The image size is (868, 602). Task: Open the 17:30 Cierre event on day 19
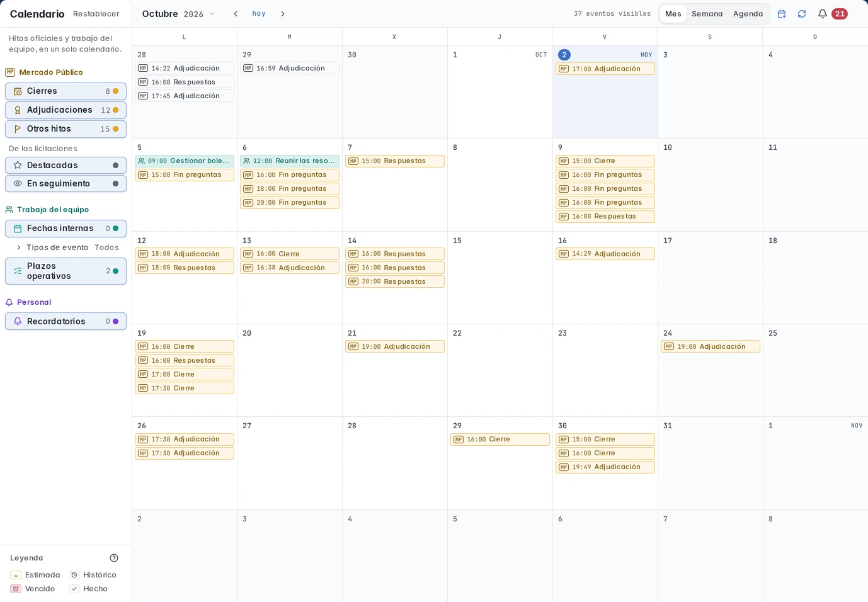185,388
